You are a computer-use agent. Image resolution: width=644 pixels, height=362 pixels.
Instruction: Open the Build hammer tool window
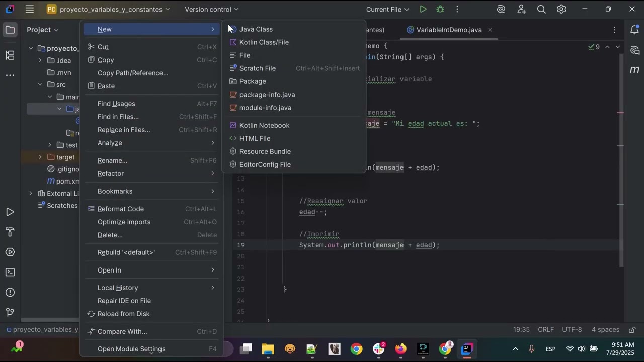10,232
